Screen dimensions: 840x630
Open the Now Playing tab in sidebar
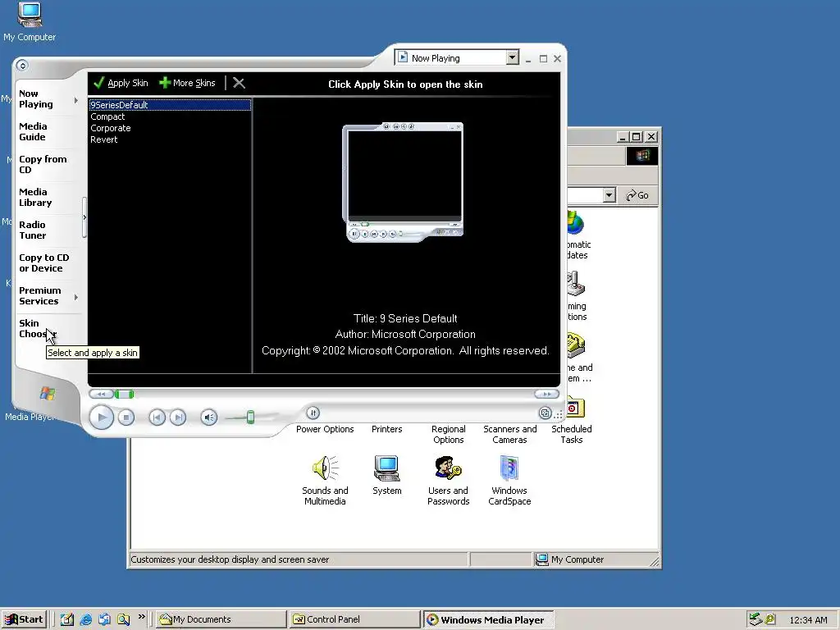[x=36, y=99]
